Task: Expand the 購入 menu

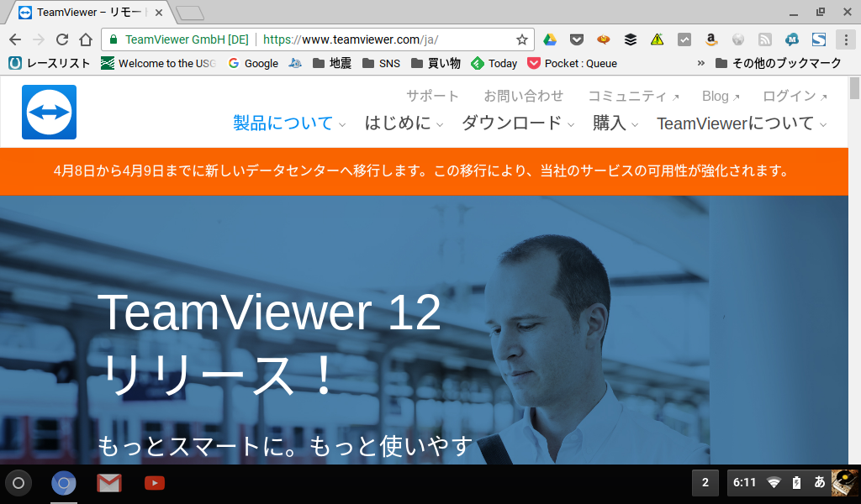Action: pyautogui.click(x=615, y=123)
